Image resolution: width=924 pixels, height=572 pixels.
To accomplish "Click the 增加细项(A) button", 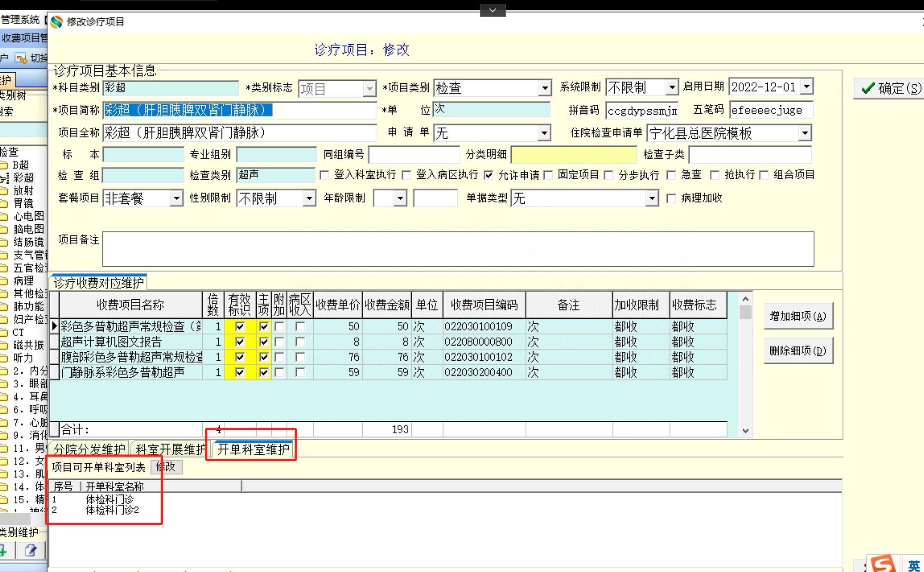I will click(798, 316).
